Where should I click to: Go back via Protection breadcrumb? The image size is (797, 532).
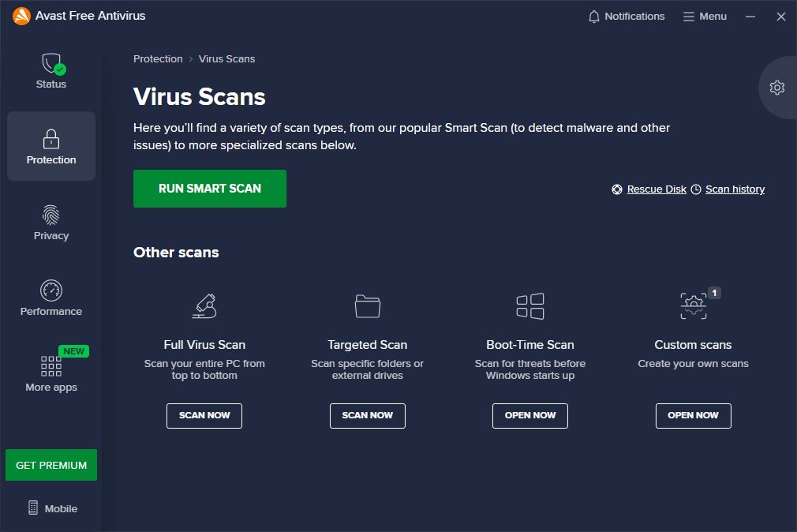tap(158, 59)
